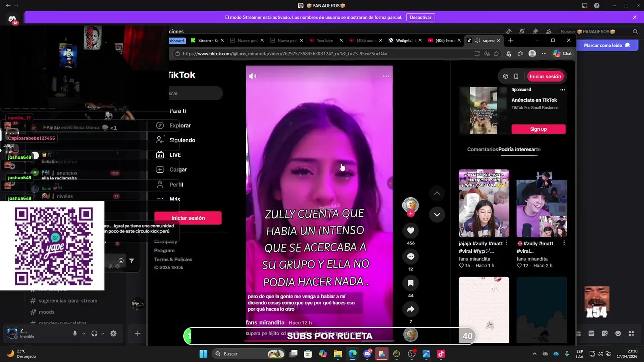Open the Copilot Chat button in Edge
The image size is (644, 362).
[x=562, y=54]
